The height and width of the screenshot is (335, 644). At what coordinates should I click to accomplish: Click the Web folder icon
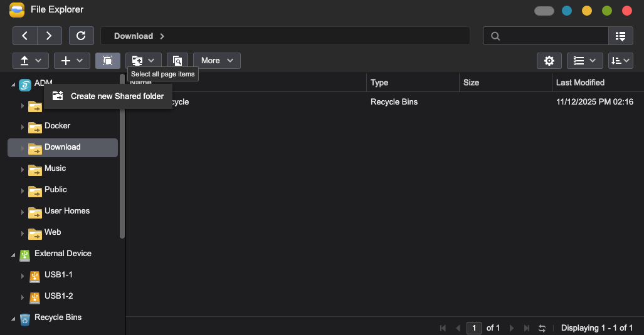pyautogui.click(x=35, y=234)
